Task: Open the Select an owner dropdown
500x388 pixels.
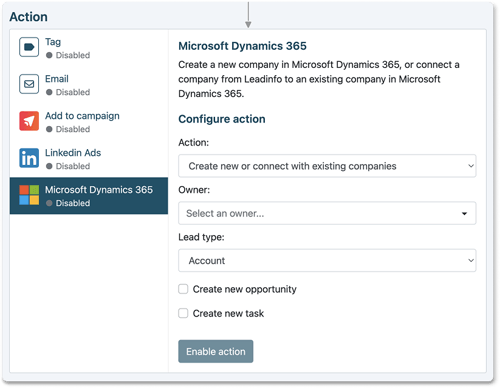Action: point(327,213)
